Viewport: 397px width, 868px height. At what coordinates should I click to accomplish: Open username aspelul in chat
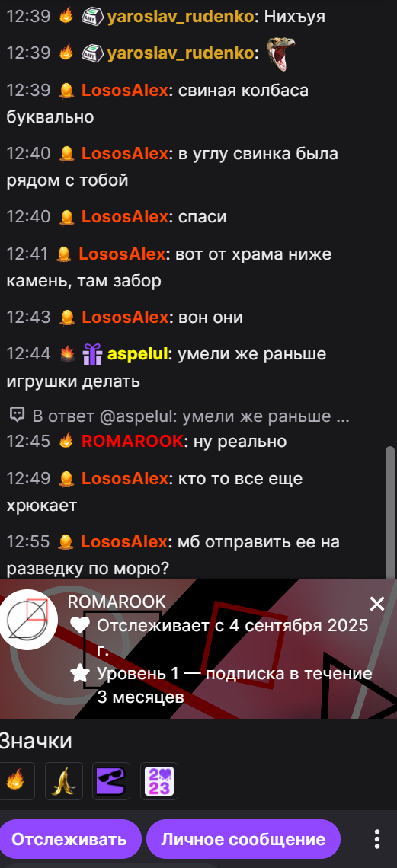(137, 354)
